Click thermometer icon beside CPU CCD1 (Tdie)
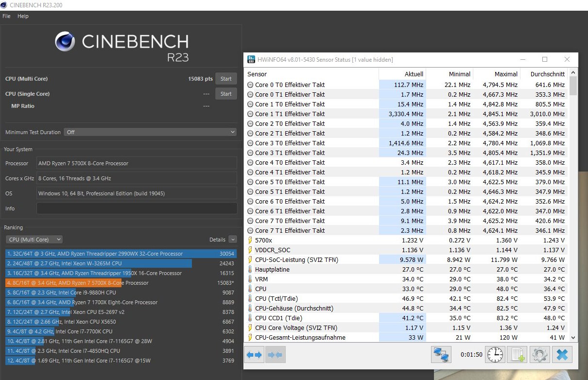 (250, 318)
